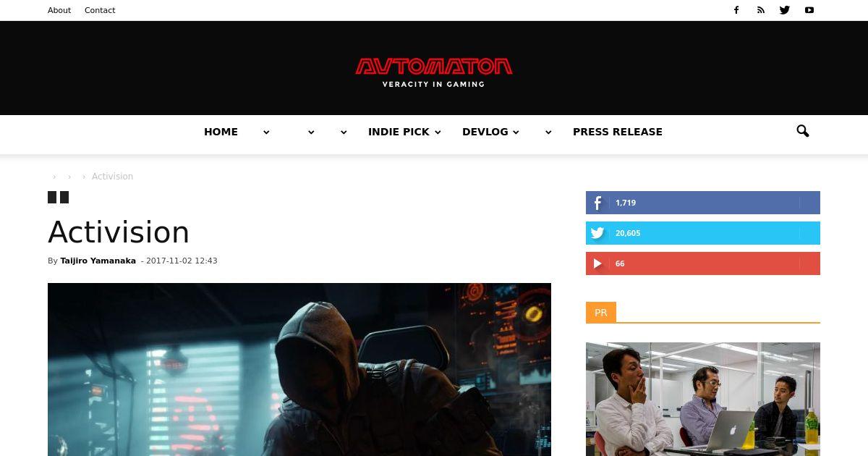Click YouTube play icon in 66 counter

pos(597,263)
